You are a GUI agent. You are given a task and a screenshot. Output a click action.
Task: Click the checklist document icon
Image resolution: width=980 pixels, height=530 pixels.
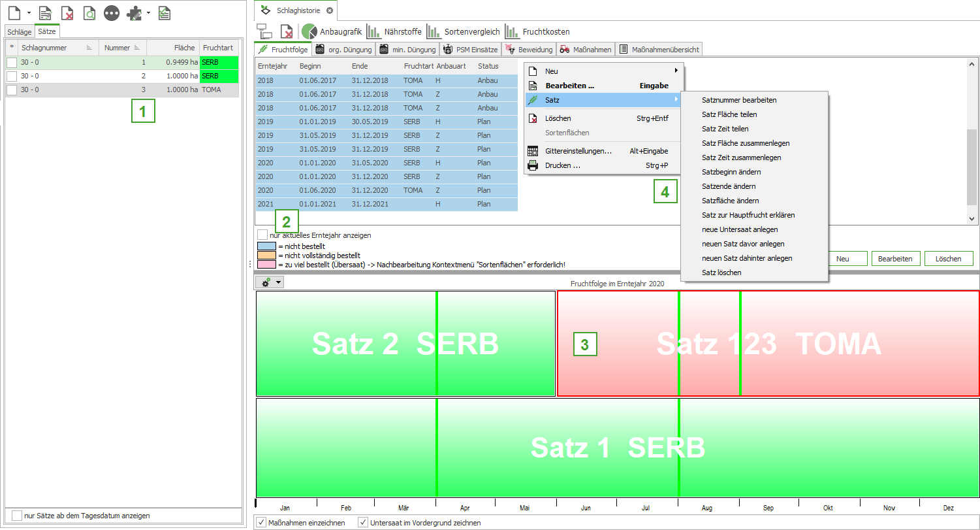(x=165, y=12)
